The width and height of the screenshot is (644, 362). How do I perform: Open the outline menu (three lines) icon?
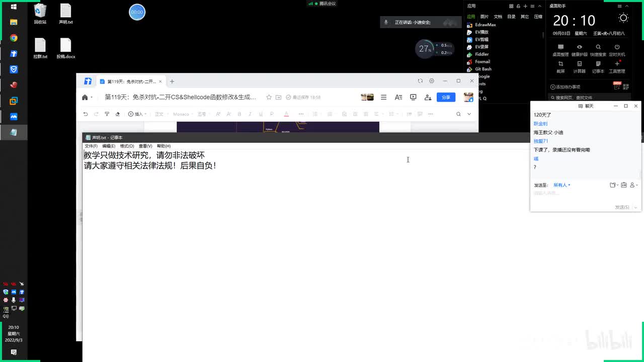383,98
